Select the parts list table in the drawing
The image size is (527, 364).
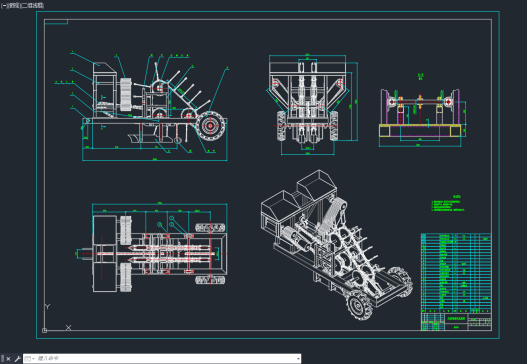tap(456, 273)
